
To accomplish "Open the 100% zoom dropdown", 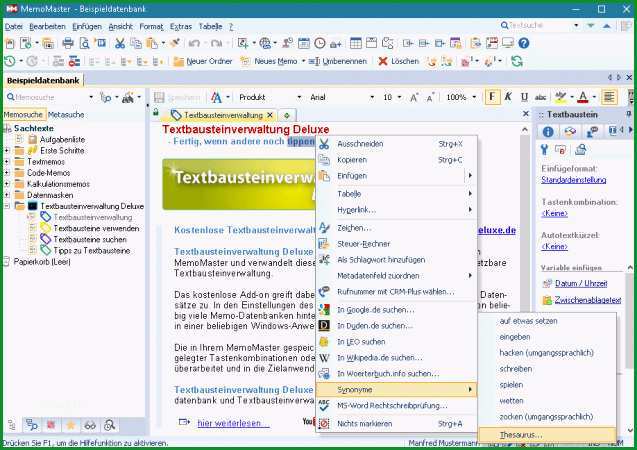I will (x=474, y=97).
